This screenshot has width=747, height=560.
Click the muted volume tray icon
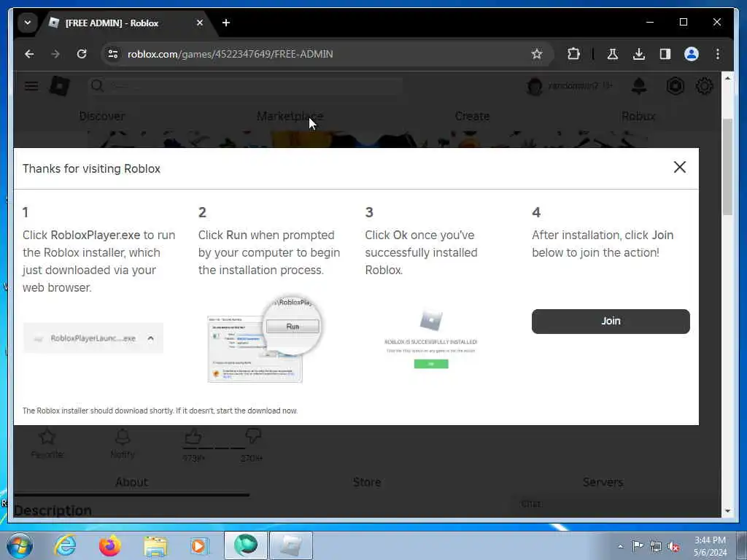pos(673,546)
